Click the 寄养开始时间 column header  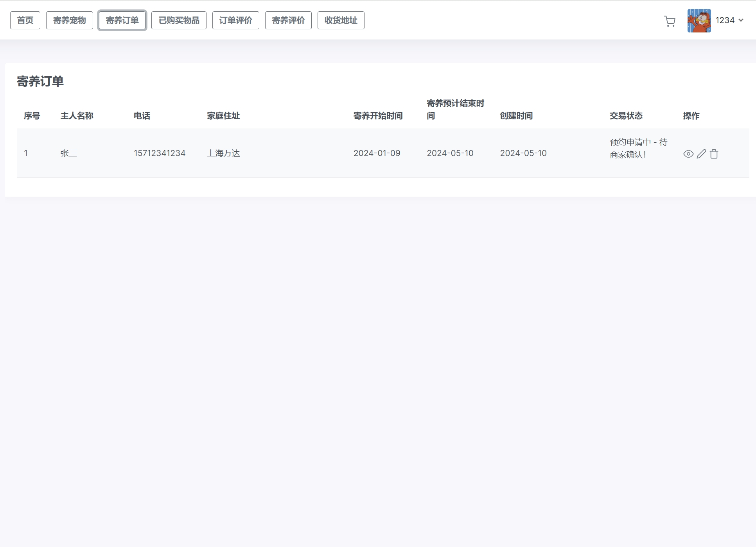(x=378, y=116)
